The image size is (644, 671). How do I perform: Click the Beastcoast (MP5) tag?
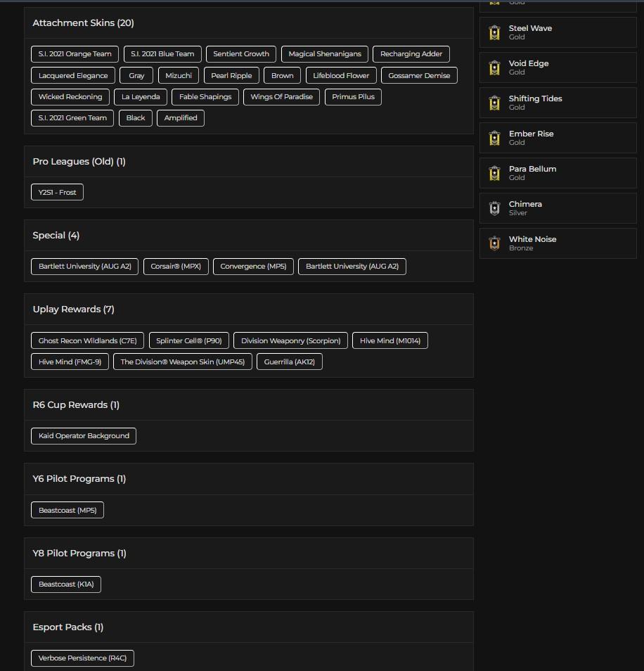tap(67, 510)
